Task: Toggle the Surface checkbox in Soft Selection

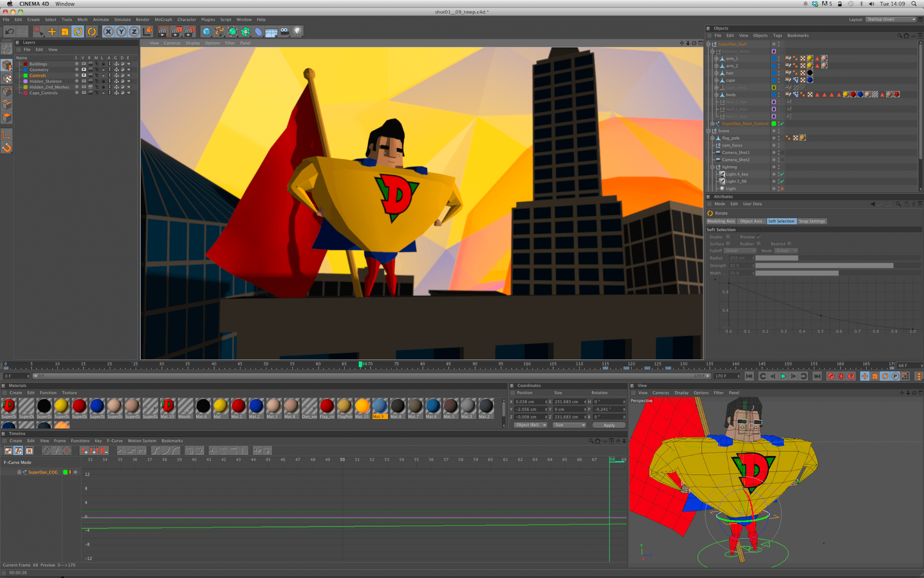Action: [x=728, y=244]
